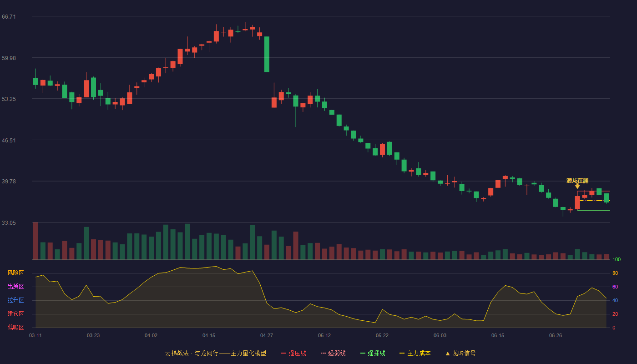Click the 出货区 zone label
Image resolution: width=637 pixels, height=364 pixels.
(16, 287)
